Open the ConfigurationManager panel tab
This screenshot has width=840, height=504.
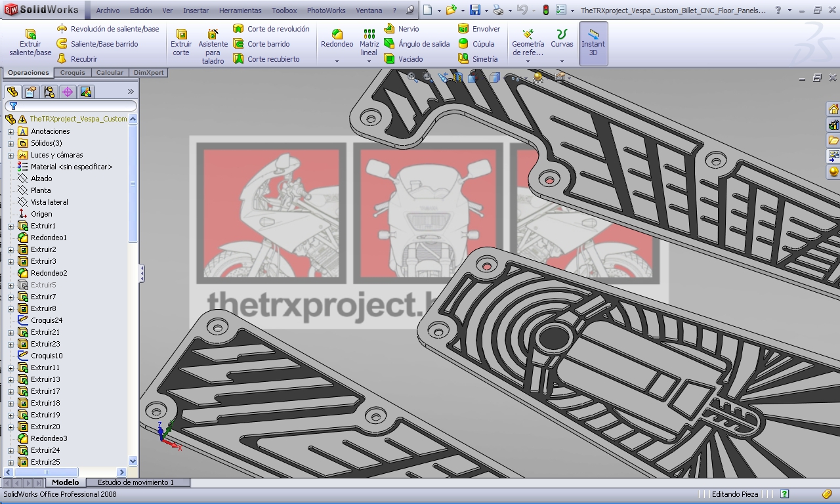click(49, 92)
